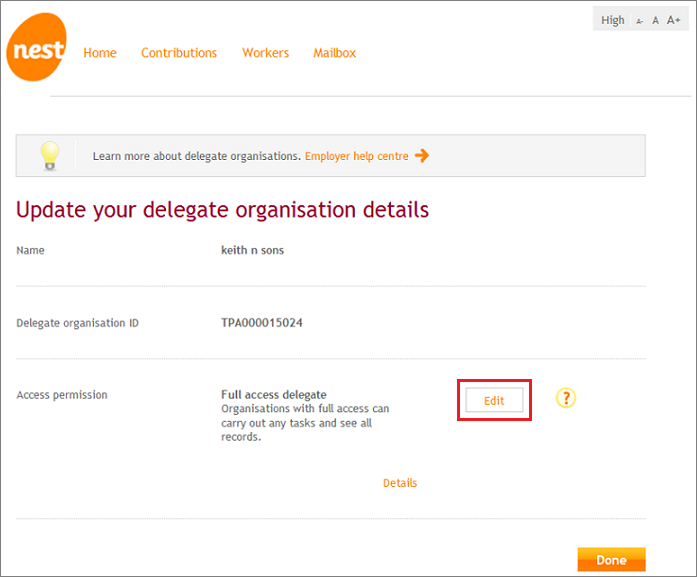
Task: Click the lightbulb tip icon
Action: tap(50, 156)
